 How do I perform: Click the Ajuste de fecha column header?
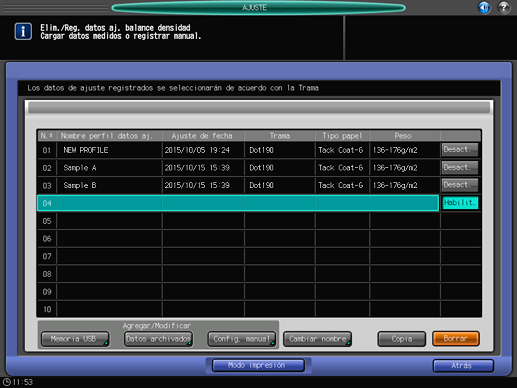pos(202,136)
